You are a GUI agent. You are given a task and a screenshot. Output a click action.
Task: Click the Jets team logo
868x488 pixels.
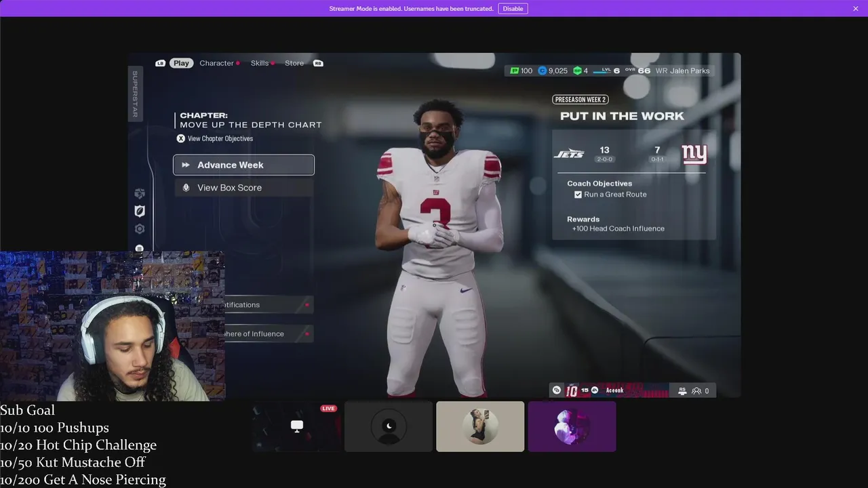tap(568, 154)
